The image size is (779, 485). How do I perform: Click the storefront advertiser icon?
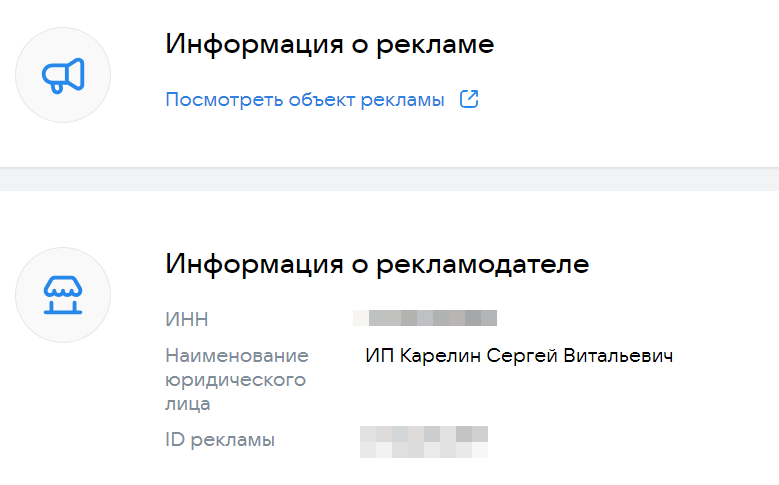tap(63, 293)
